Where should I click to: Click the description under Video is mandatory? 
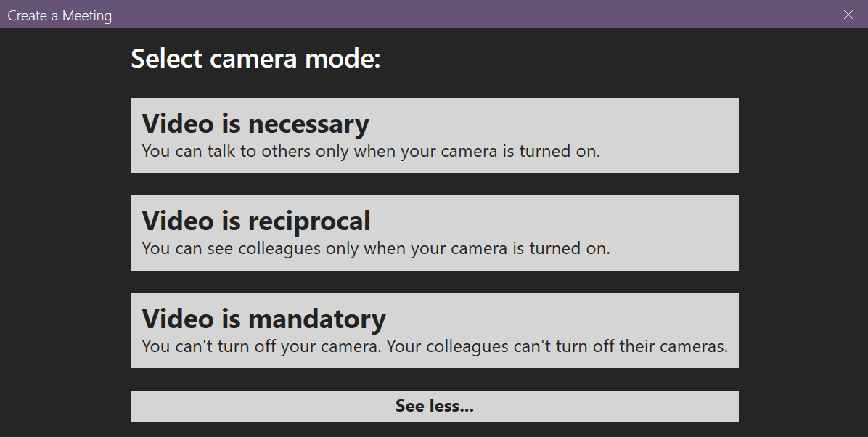pos(434,346)
